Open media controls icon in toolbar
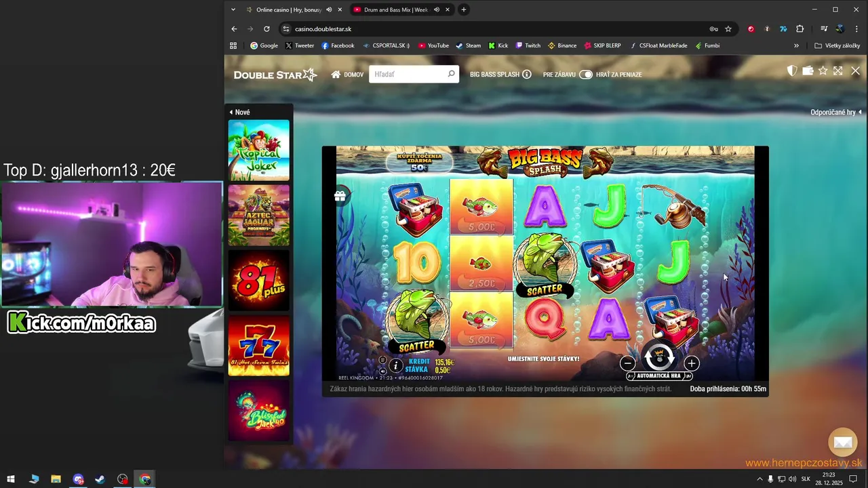This screenshot has height=488, width=868. tap(824, 29)
